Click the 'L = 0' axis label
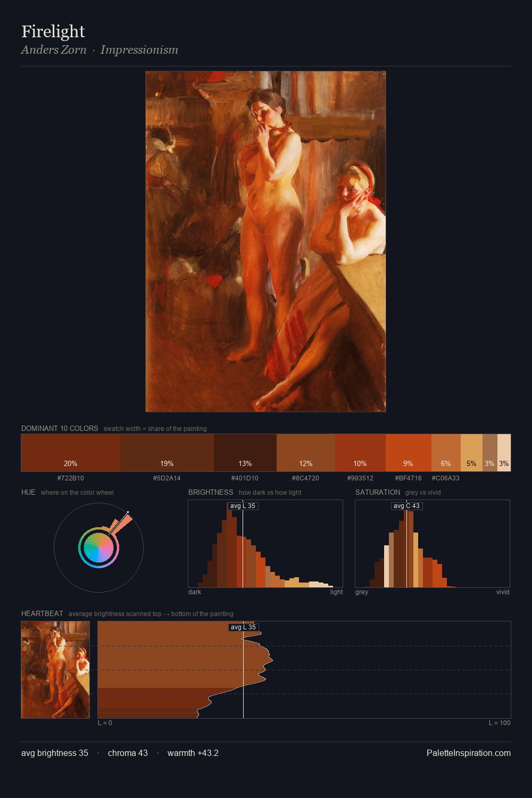Screen dimensions: 532x798 pyautogui.click(x=105, y=723)
